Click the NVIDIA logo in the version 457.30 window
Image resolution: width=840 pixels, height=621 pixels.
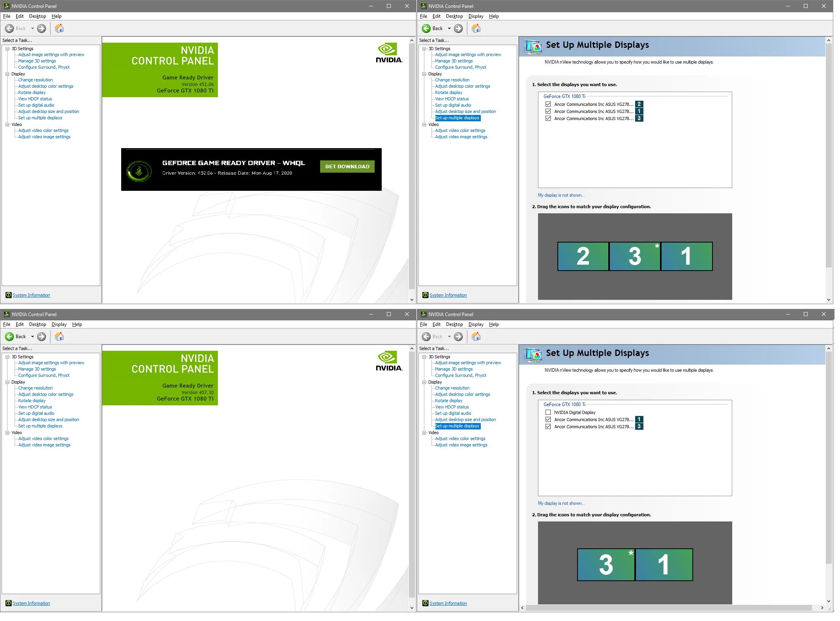pyautogui.click(x=389, y=361)
